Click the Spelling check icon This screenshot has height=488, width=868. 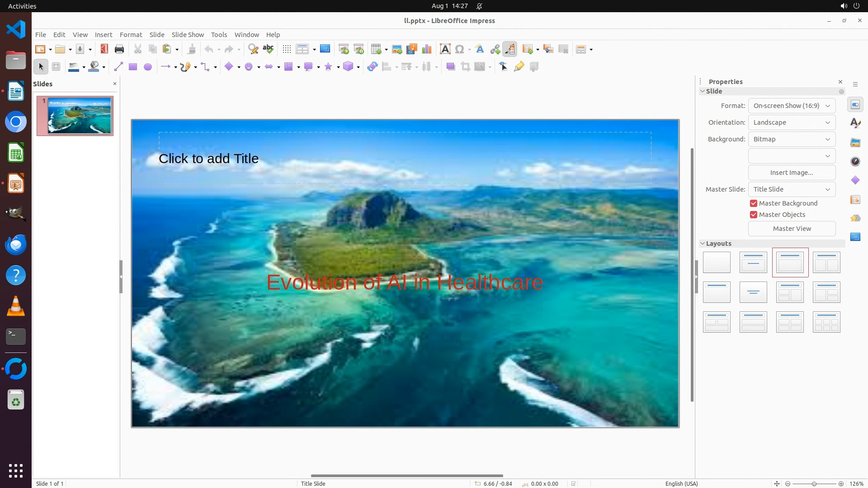point(268,49)
